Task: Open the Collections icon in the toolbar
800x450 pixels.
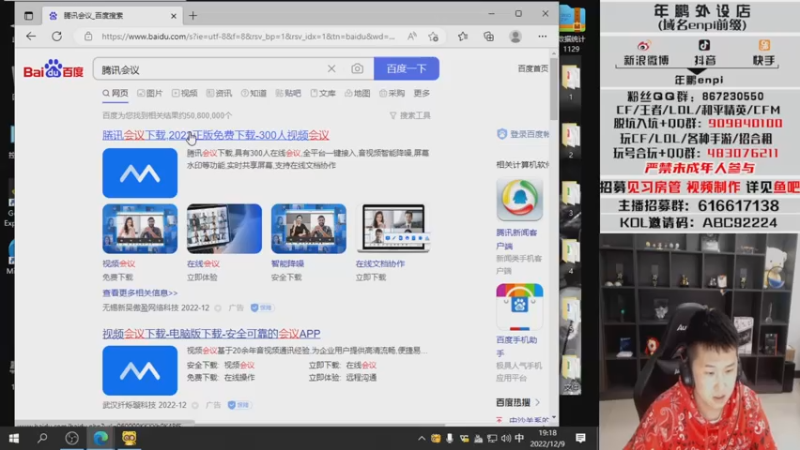Action: (489, 36)
